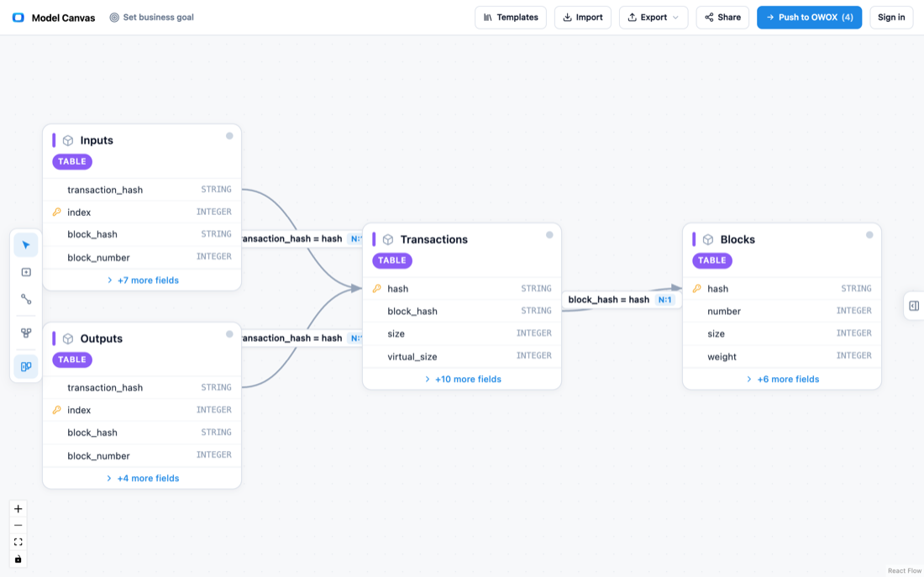Set business goal link
The image size is (924, 577).
coord(151,18)
